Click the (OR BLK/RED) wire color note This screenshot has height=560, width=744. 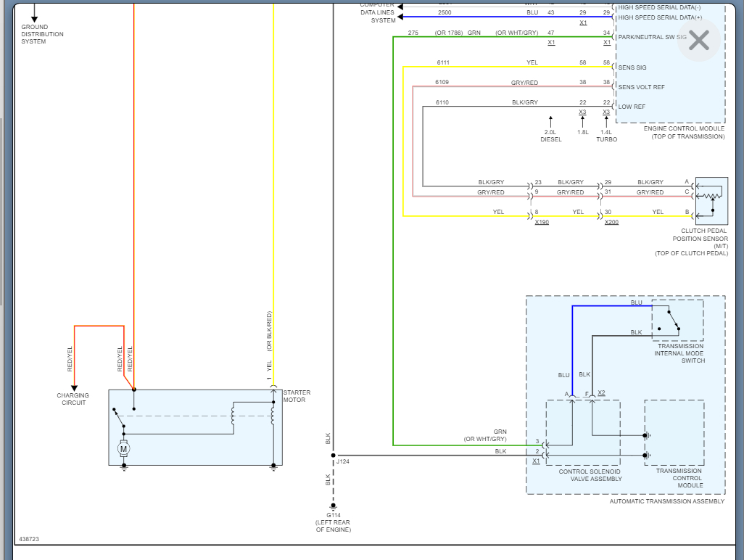tap(269, 332)
